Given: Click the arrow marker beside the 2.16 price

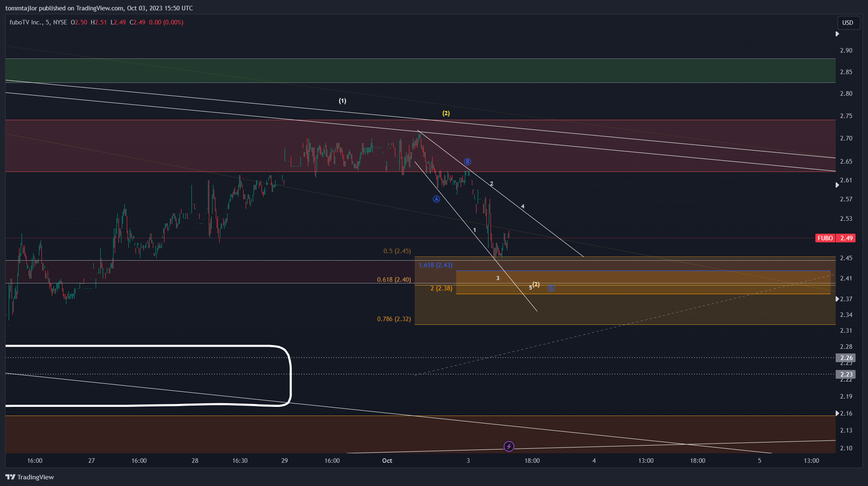Looking at the screenshot, I should tap(837, 413).
